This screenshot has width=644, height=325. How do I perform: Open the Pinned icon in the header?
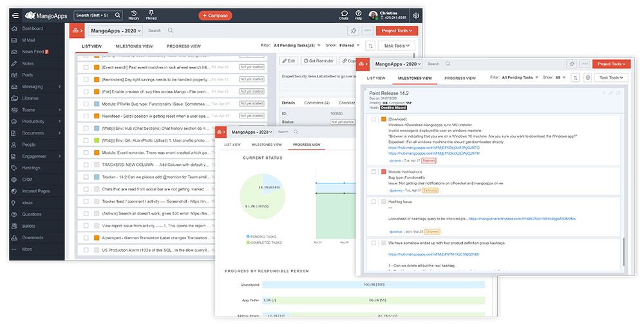point(151,15)
